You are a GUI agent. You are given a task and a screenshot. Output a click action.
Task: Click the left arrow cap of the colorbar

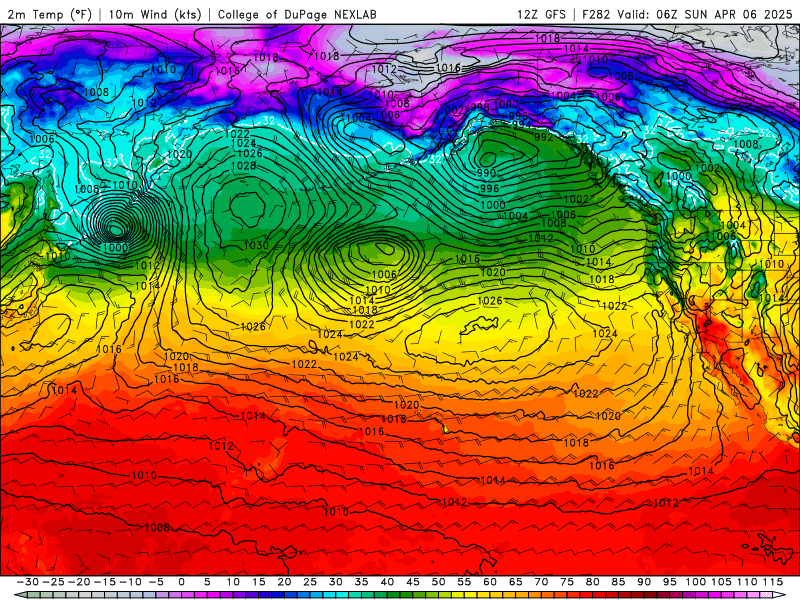pyautogui.click(x=19, y=595)
